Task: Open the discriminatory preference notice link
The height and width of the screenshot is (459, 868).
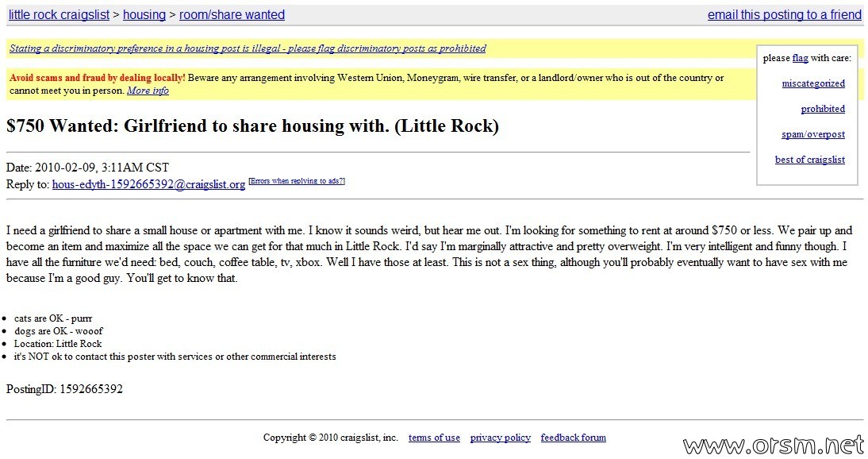Action: (248, 48)
